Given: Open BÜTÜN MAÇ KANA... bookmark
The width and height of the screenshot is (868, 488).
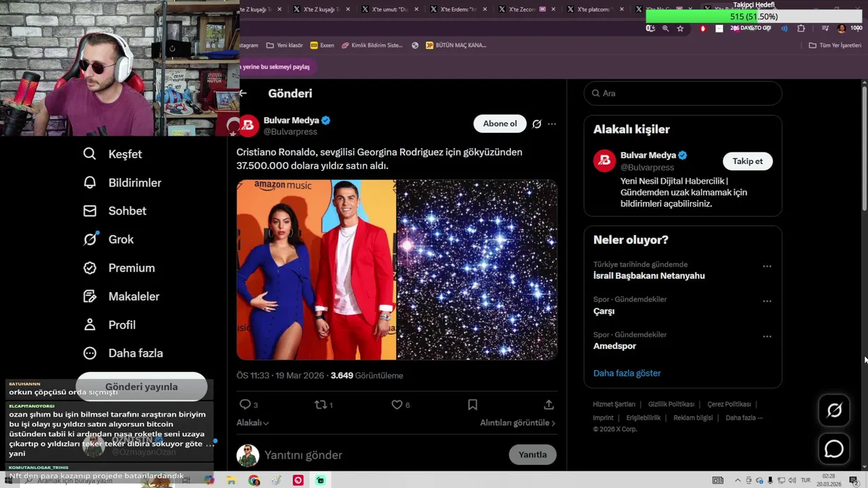Looking at the screenshot, I should point(456,45).
